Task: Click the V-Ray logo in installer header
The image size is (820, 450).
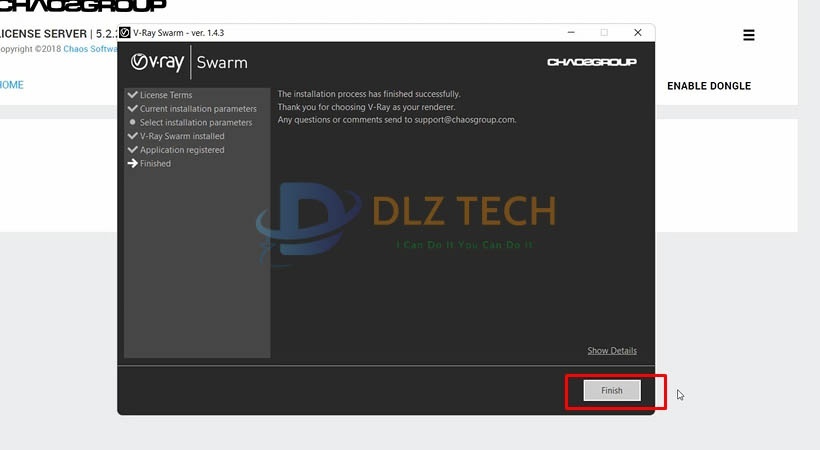Action: [157, 62]
